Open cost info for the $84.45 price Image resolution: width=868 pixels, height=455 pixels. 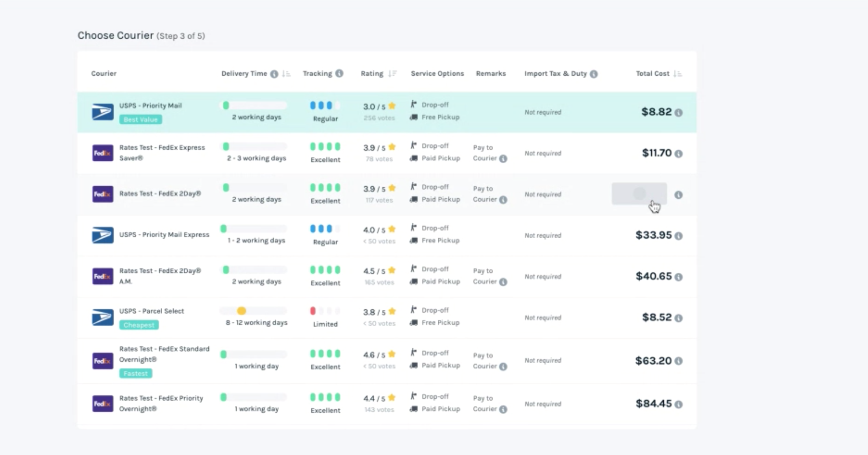679,404
